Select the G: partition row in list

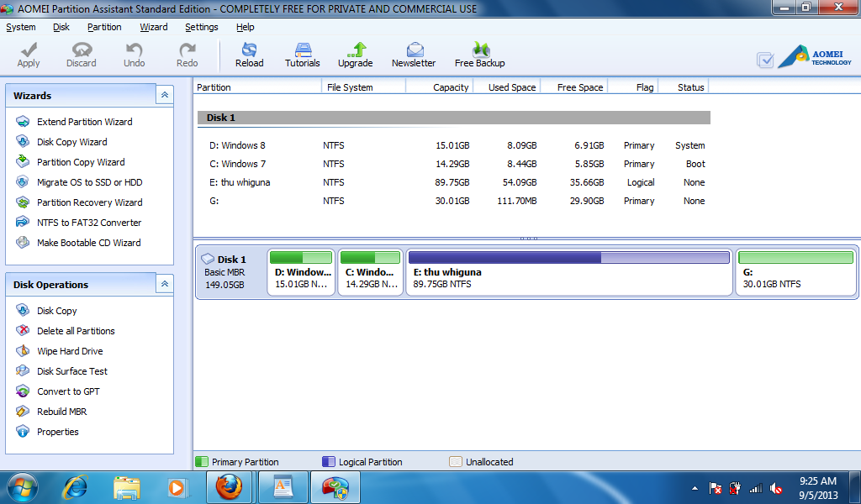453,202
